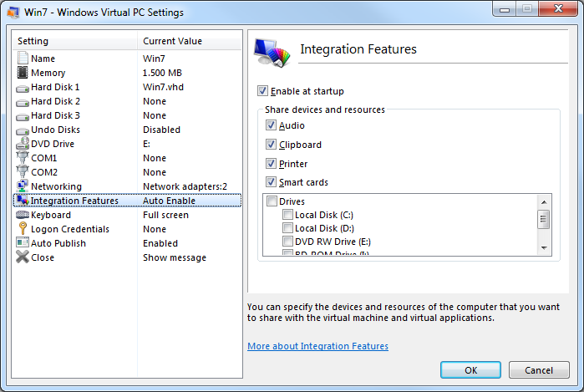Image resolution: width=584 pixels, height=392 pixels.
Task: Click the Setting column header
Action: 75,41
